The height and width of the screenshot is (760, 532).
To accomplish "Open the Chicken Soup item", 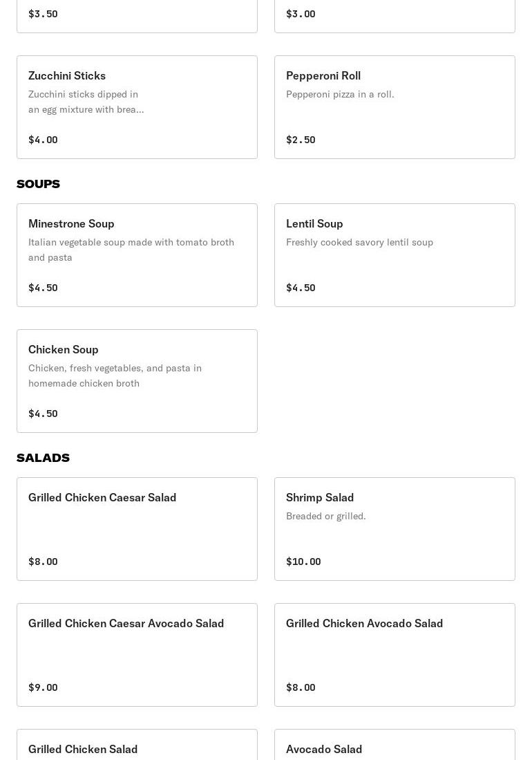I will point(137,381).
